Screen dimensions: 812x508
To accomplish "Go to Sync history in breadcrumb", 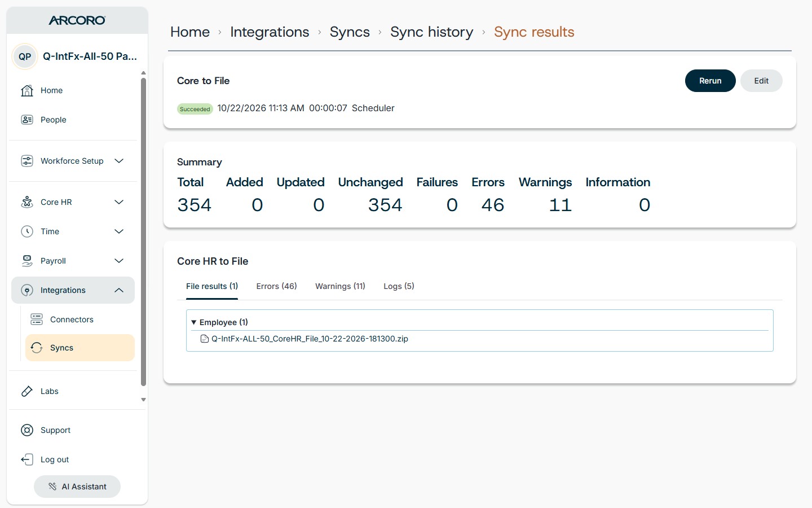I will pos(432,32).
